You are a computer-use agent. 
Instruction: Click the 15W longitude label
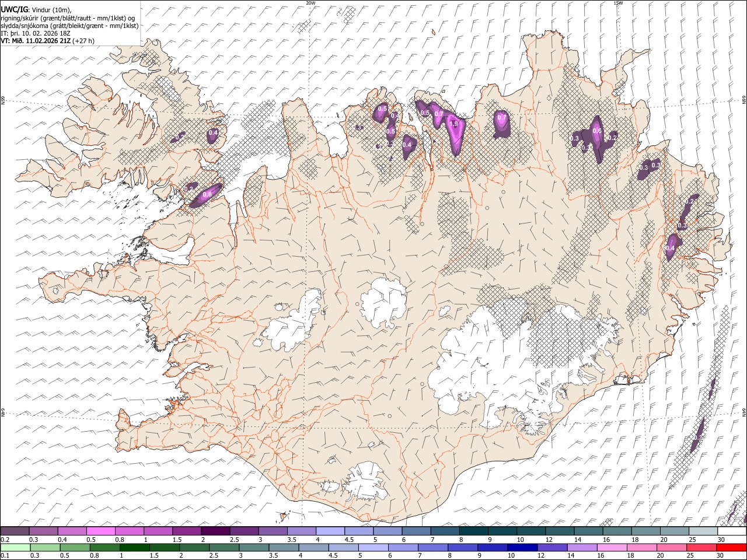(x=618, y=3)
